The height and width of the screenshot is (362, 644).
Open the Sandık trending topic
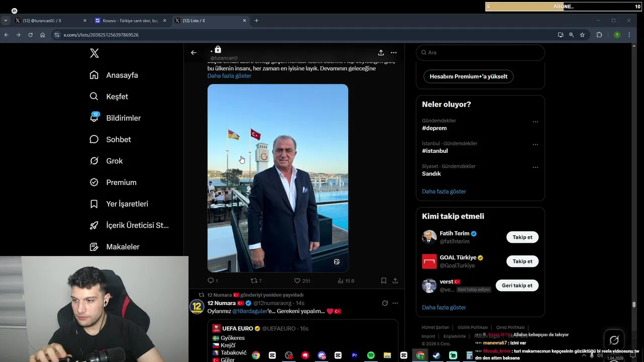[431, 173]
